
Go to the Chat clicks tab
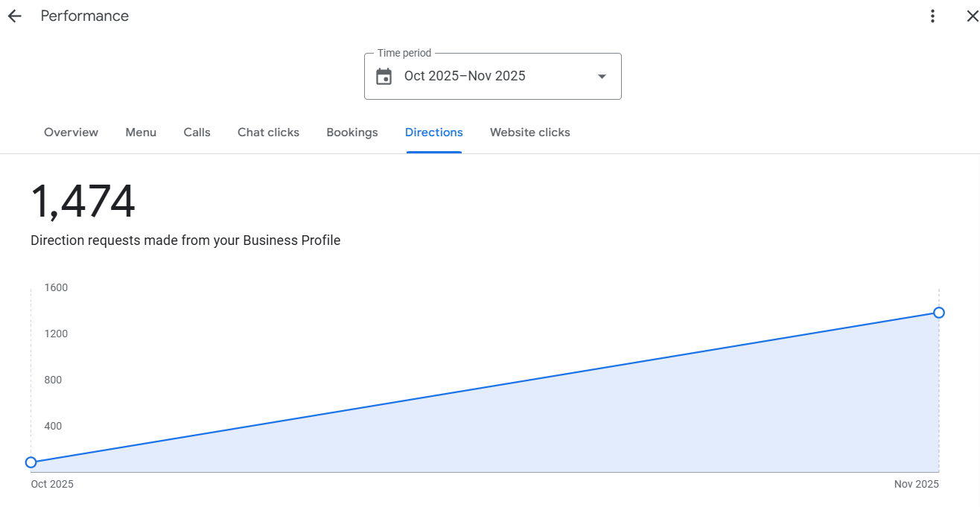268,133
